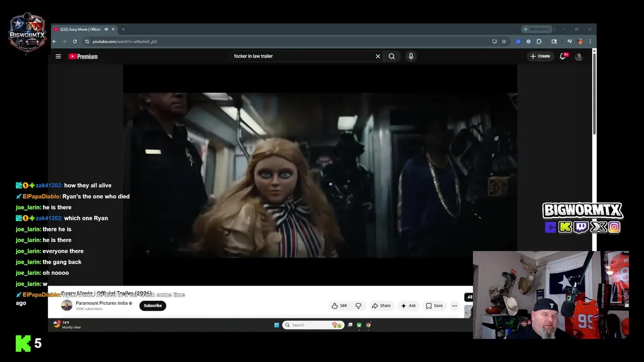Open YouTube notifications bell
644x362 pixels.
563,56
